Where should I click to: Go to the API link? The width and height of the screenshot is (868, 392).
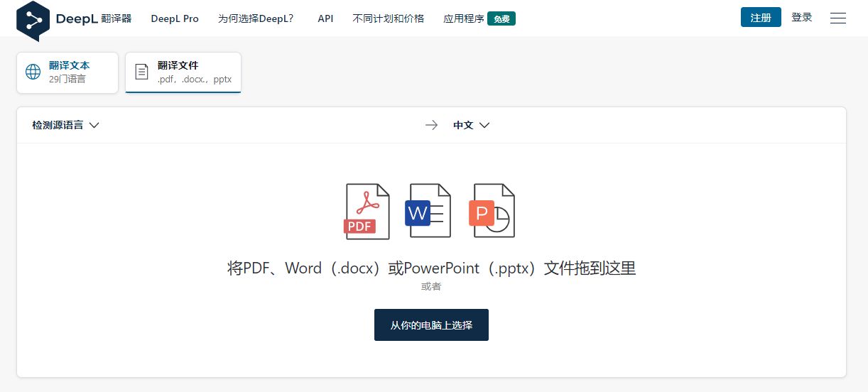(x=325, y=18)
